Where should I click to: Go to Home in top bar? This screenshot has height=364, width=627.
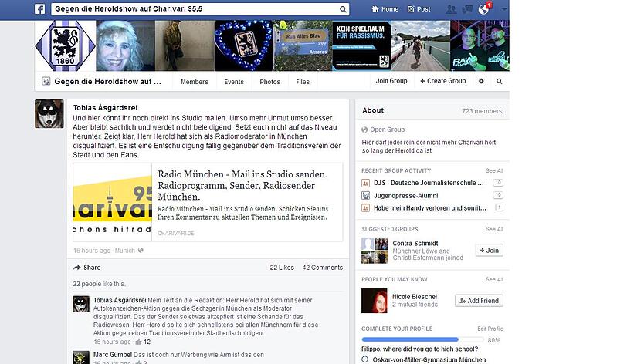(385, 9)
